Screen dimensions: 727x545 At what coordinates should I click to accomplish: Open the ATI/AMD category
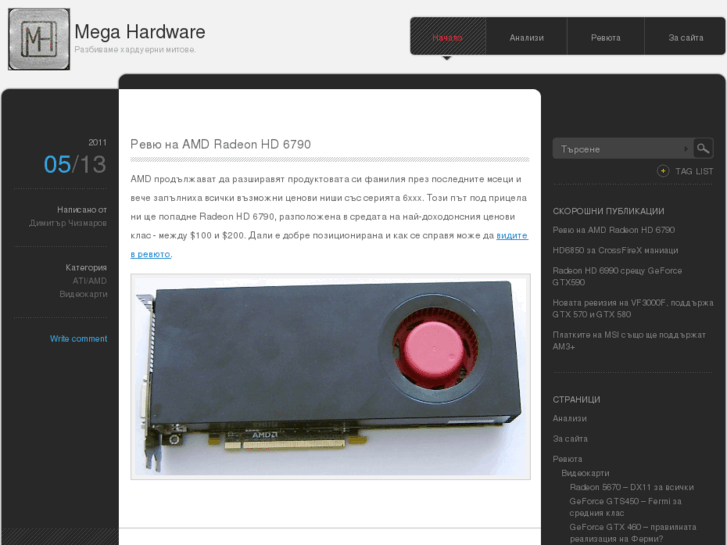click(89, 281)
